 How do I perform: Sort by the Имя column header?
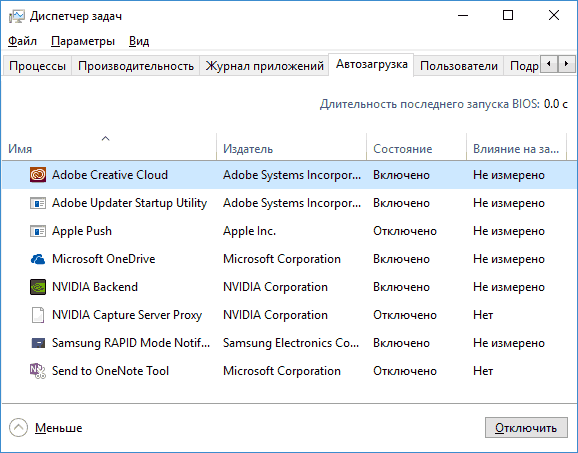[x=109, y=147]
